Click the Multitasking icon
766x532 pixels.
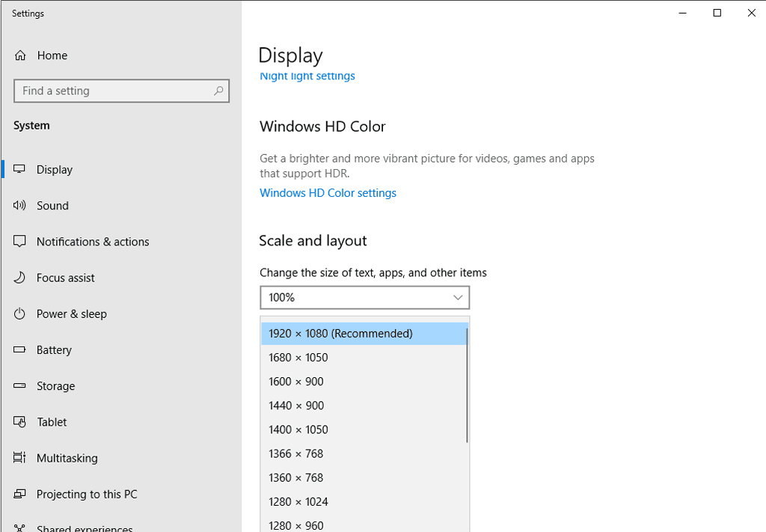pos(19,457)
